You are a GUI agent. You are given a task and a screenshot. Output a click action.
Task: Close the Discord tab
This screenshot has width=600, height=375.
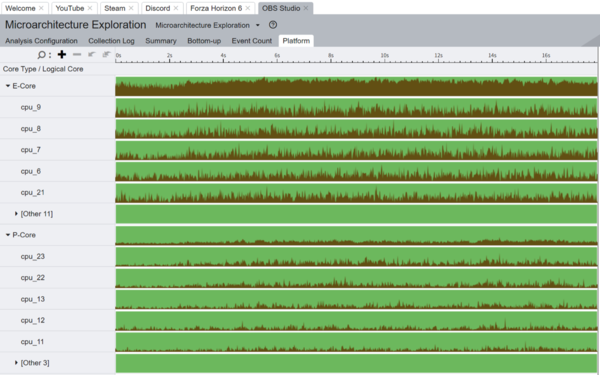pos(176,8)
